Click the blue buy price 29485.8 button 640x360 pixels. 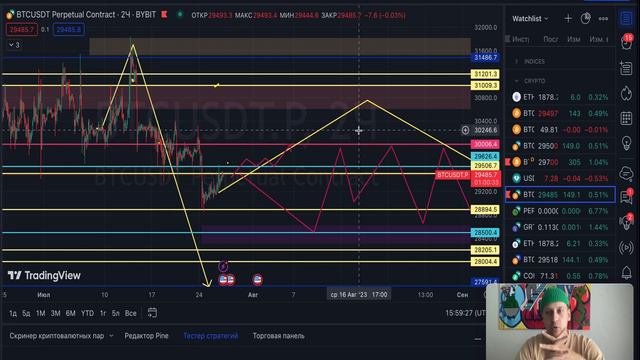(x=69, y=29)
